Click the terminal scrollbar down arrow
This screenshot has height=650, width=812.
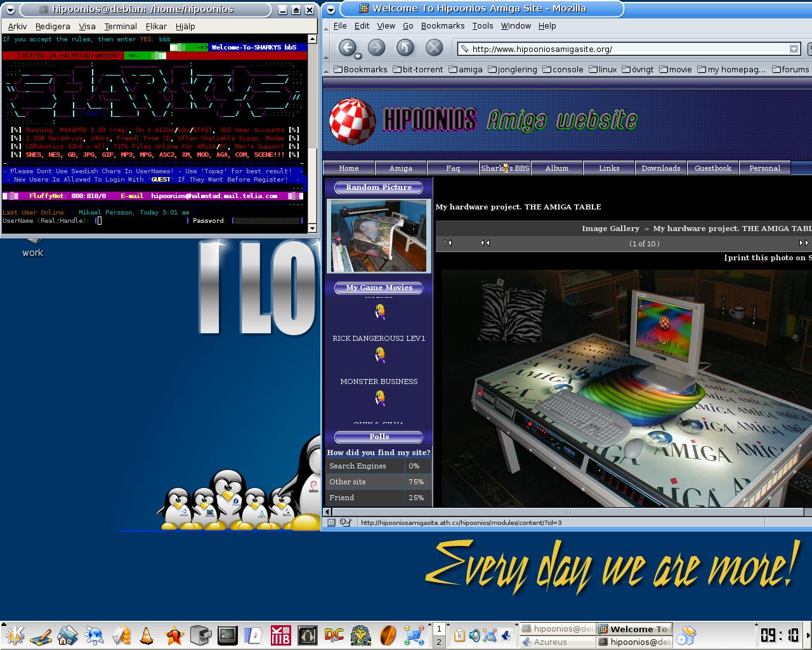tap(311, 228)
